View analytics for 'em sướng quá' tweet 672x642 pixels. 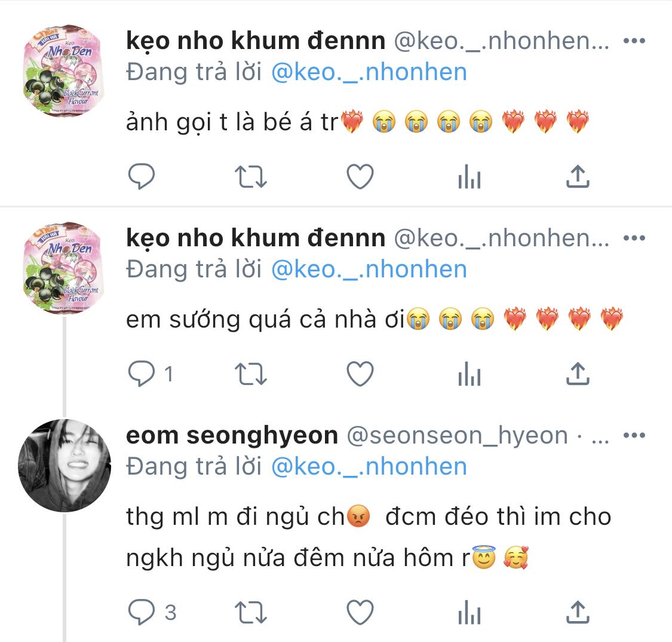469,374
